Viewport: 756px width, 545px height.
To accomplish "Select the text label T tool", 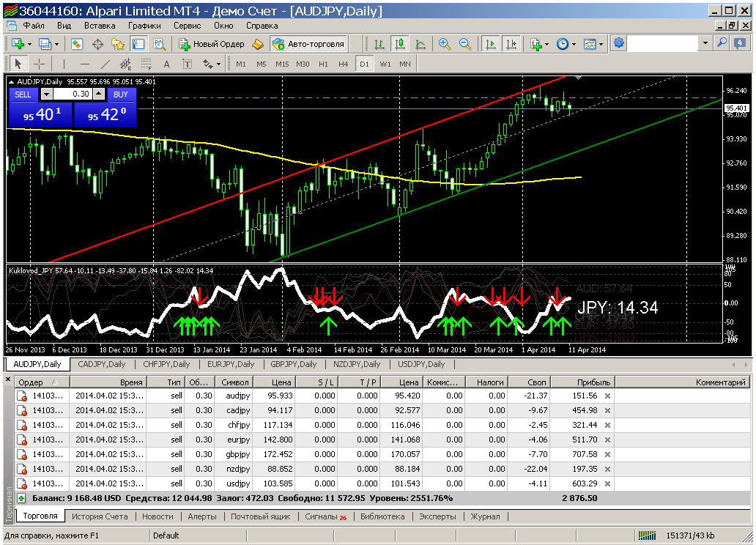I will pyautogui.click(x=187, y=64).
